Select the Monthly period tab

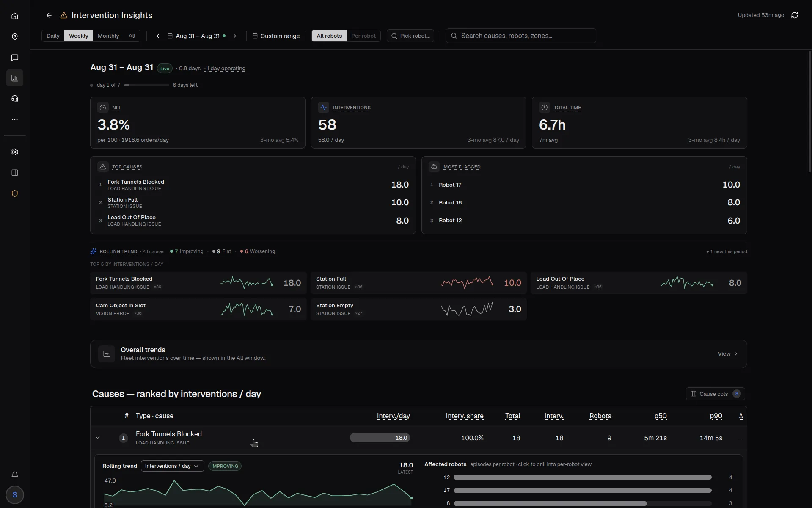click(x=108, y=36)
